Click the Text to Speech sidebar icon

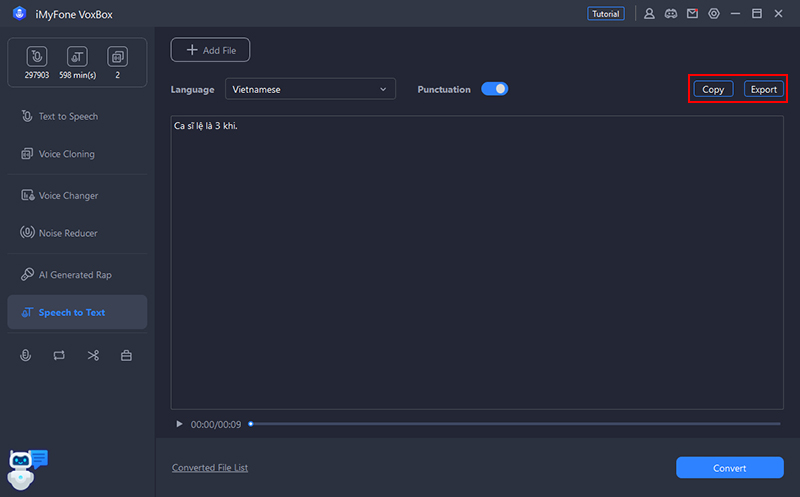pyautogui.click(x=27, y=116)
